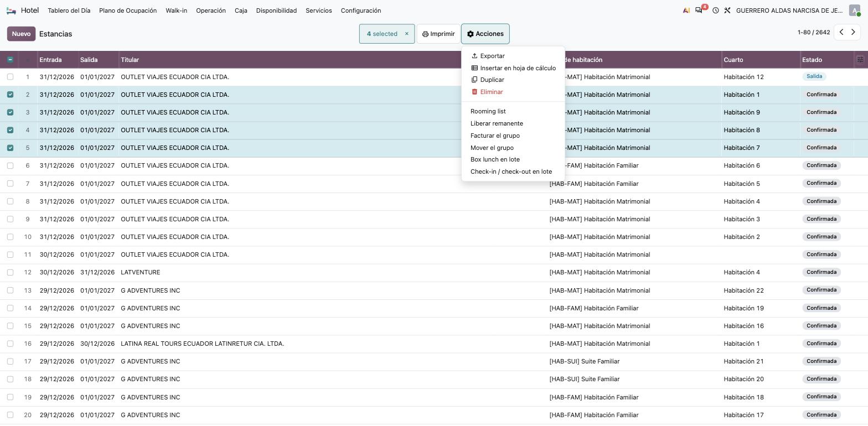Choose Eliminar with trash icon

[x=487, y=92]
